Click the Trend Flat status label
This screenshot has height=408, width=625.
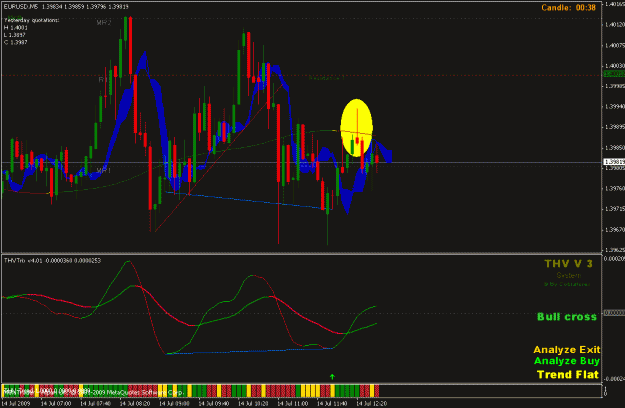(x=568, y=375)
